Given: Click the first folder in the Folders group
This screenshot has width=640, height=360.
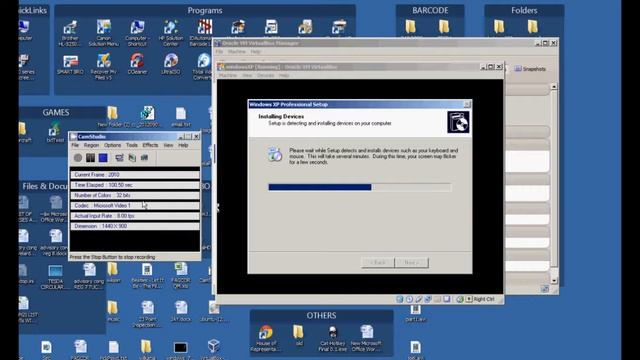Looking at the screenshot, I should pos(499,27).
